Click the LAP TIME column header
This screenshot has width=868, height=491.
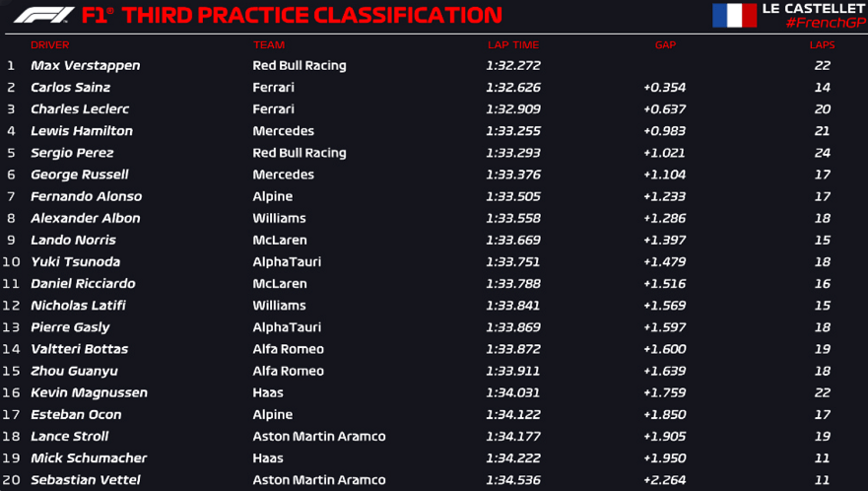pos(513,45)
